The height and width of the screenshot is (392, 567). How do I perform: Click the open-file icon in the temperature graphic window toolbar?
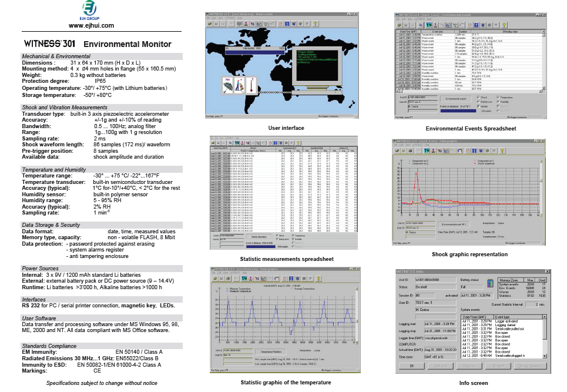[215, 279]
